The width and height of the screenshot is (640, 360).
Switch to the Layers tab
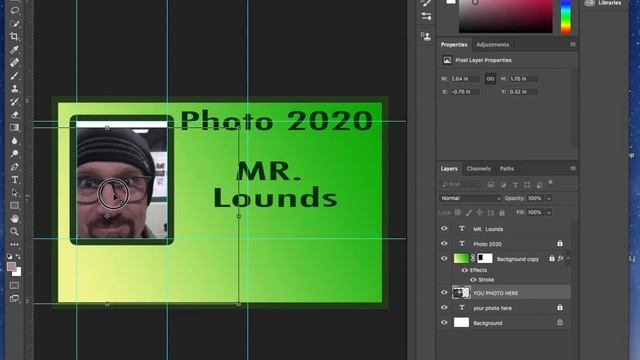click(x=449, y=169)
